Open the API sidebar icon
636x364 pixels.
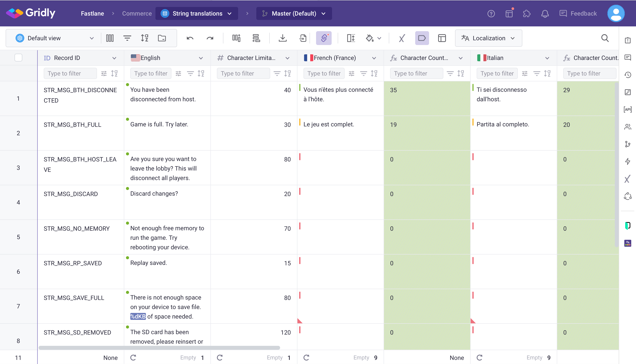click(628, 110)
